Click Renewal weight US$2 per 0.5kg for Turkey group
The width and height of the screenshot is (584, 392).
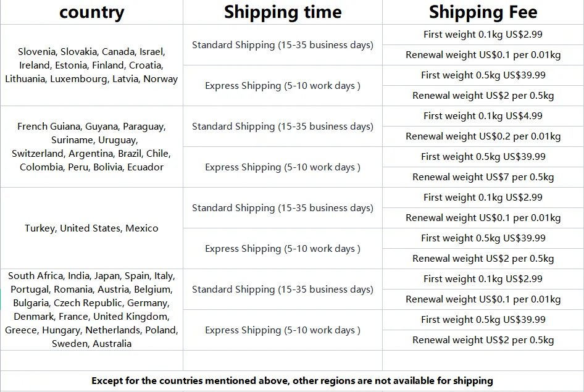(483, 259)
